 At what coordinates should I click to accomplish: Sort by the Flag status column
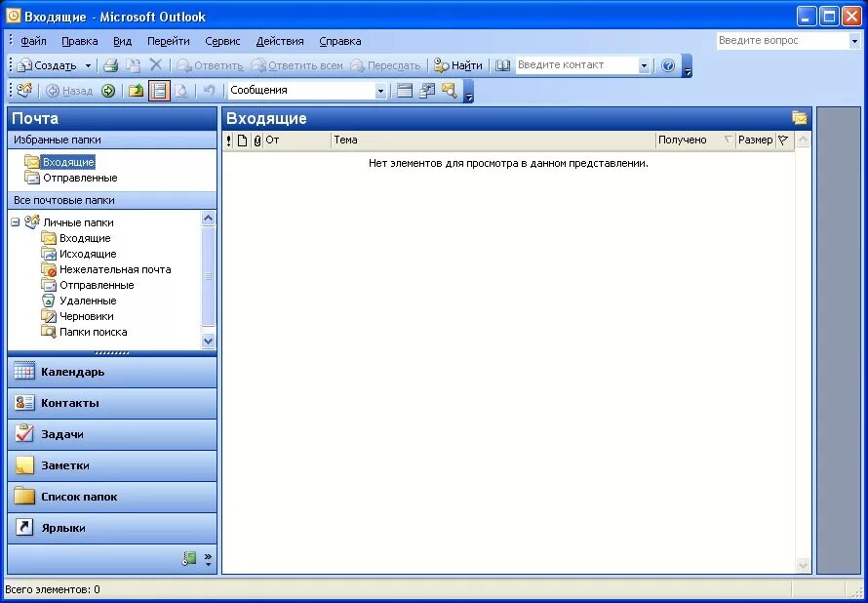click(x=783, y=141)
